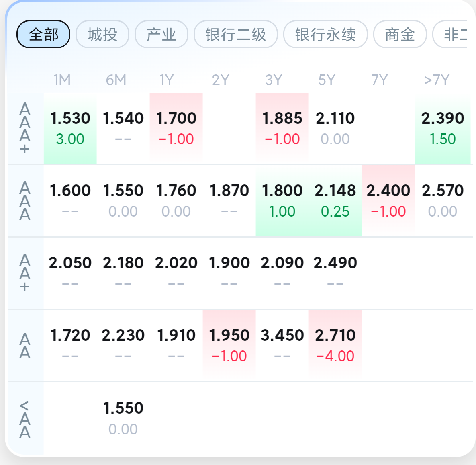Select the AA+ rating row label
476x465 pixels.
(x=25, y=273)
